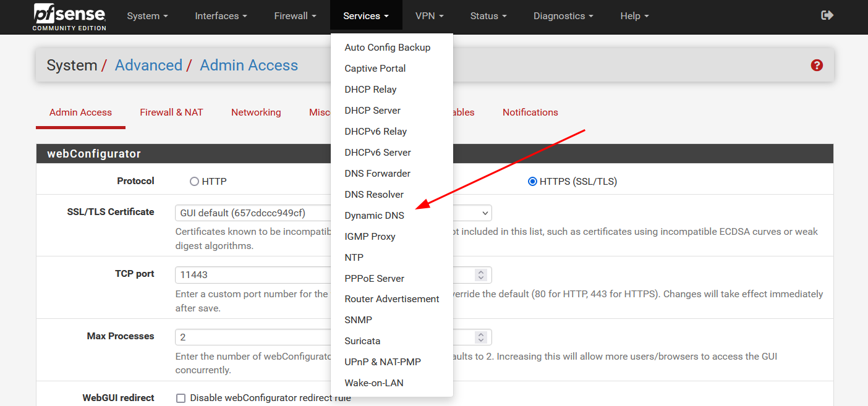The image size is (868, 406).
Task: Click the Admin Access breadcrumb link
Action: click(x=249, y=66)
